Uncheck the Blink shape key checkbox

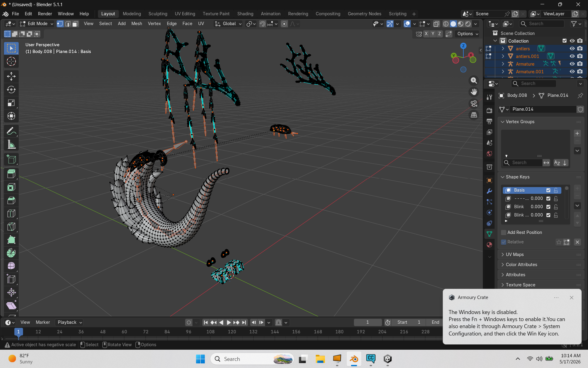point(548,207)
